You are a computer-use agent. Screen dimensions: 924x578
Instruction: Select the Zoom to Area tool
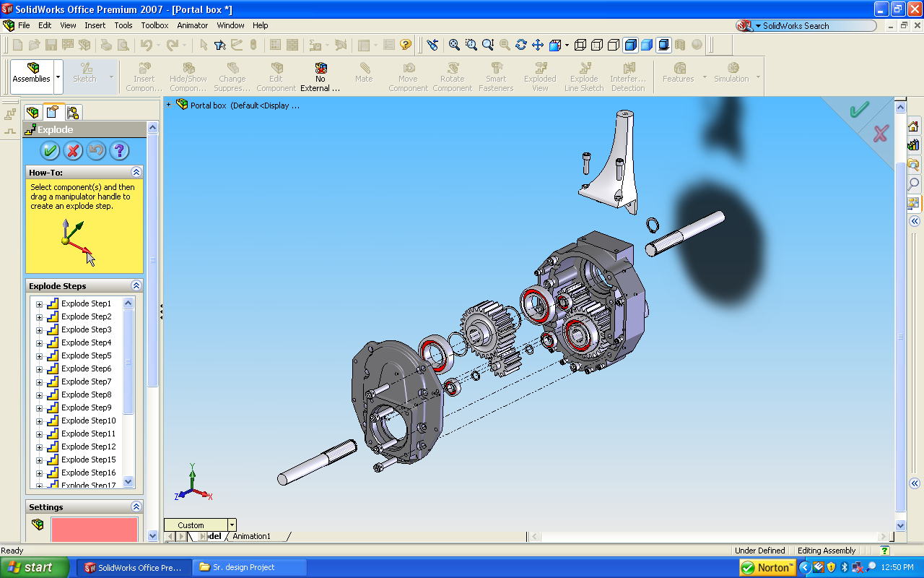click(x=471, y=45)
